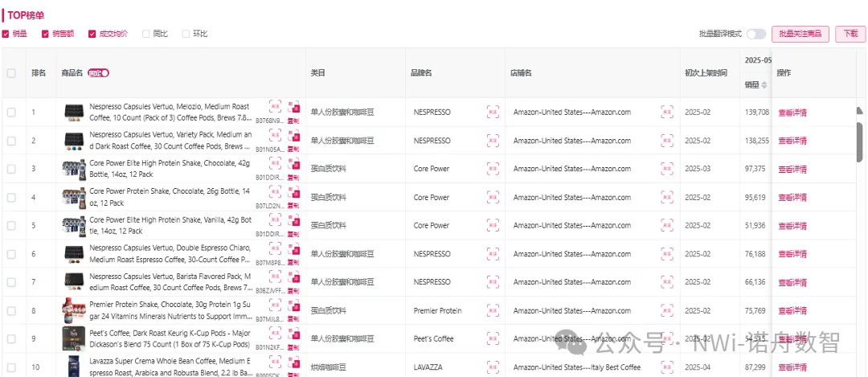
Task: Open 查看详情 for rank 1 product
Action: [792, 113]
